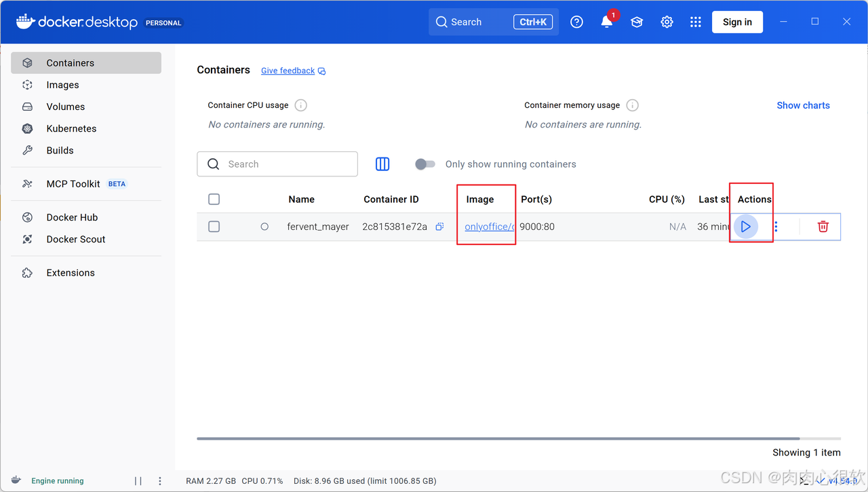Click the port mapping 9000:80

(537, 227)
